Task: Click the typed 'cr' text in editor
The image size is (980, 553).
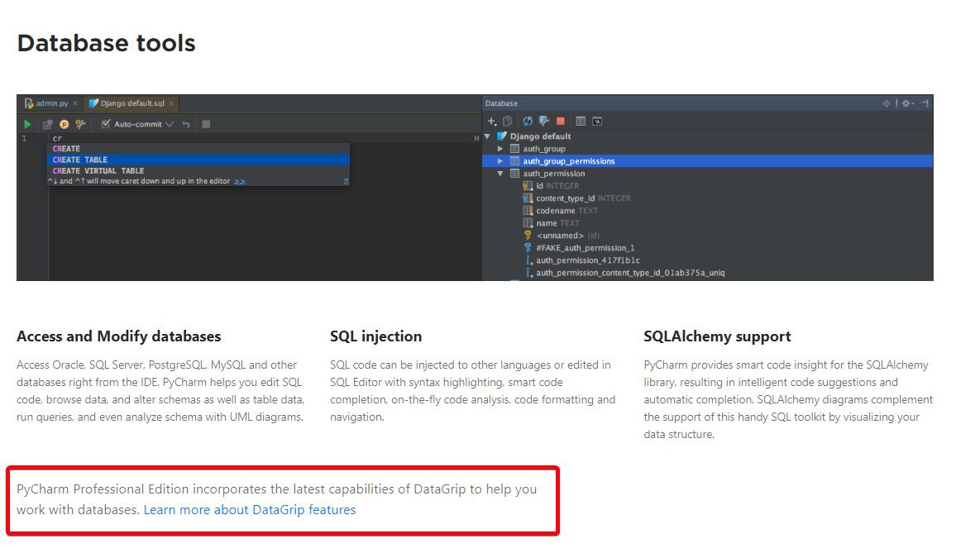Action: pyautogui.click(x=57, y=138)
